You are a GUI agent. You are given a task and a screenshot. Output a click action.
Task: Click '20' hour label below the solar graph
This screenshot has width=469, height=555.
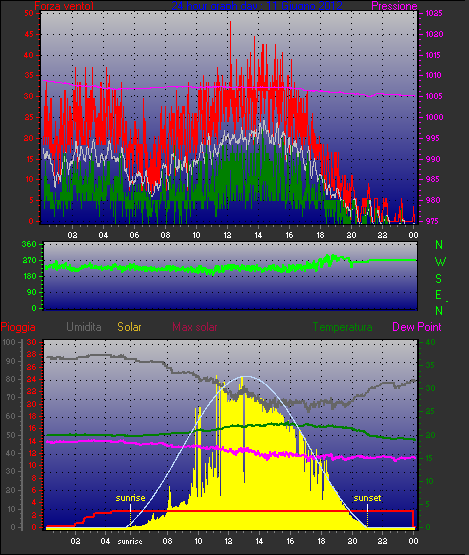(352, 541)
